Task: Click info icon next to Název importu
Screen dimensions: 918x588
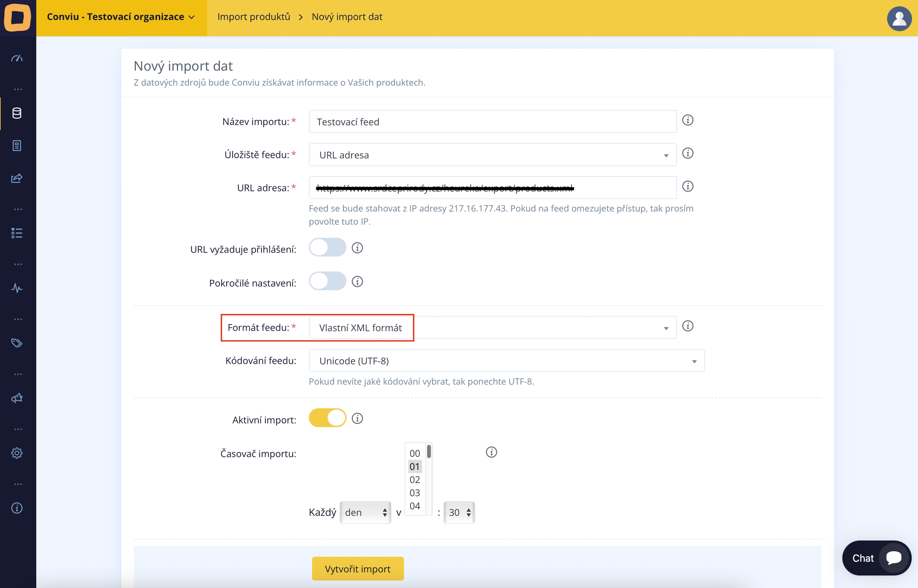Action: click(x=688, y=120)
